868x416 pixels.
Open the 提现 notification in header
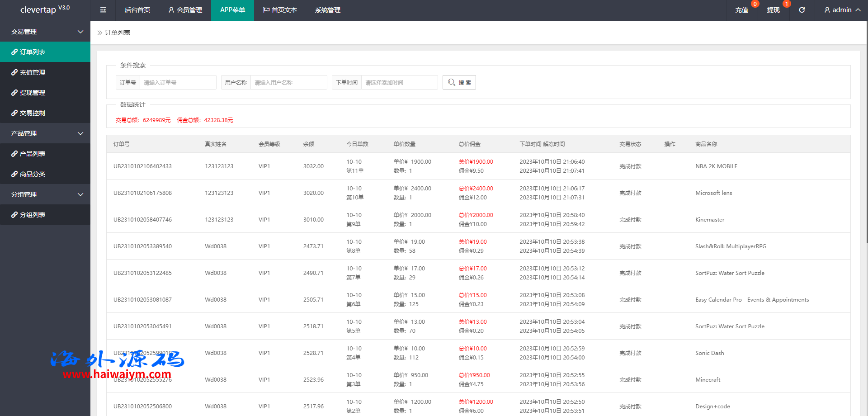[773, 10]
